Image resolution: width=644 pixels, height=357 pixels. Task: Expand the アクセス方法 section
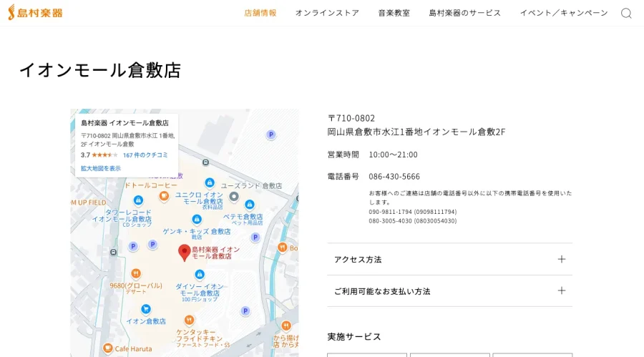[450, 259]
